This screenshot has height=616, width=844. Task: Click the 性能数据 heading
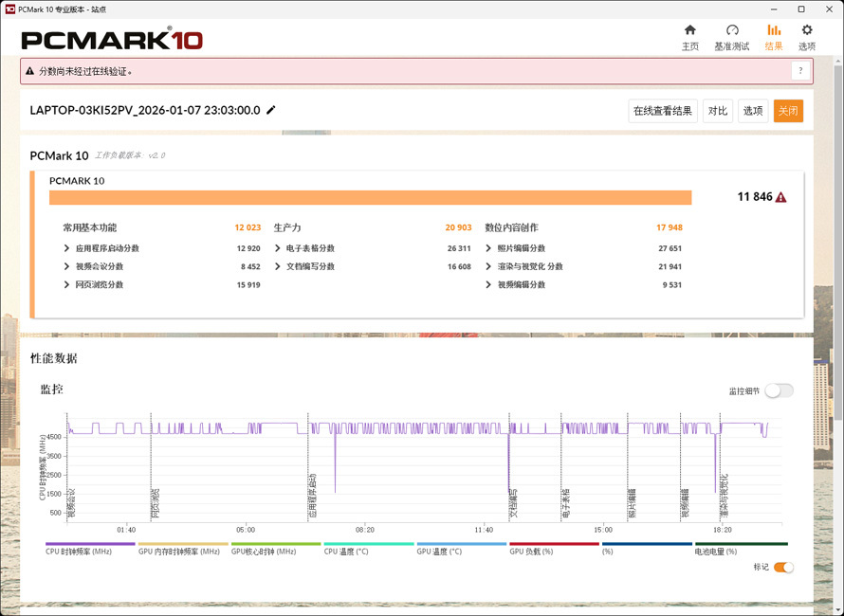(x=54, y=358)
